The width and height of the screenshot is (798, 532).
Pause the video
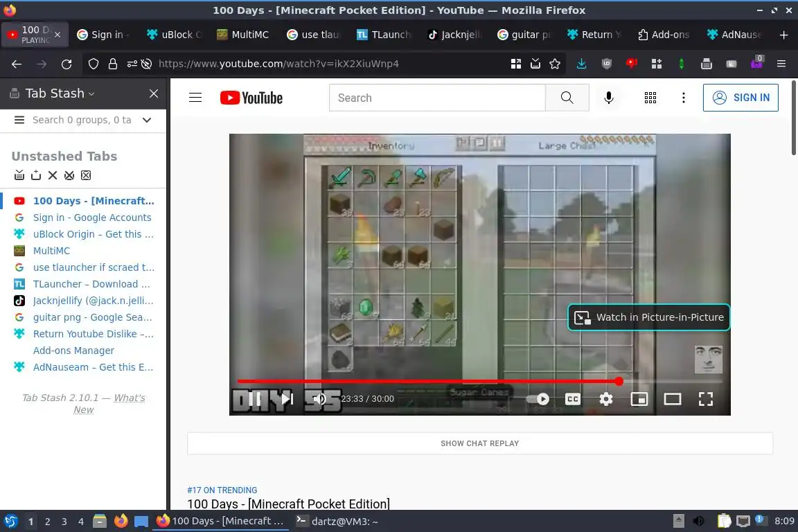(x=254, y=399)
